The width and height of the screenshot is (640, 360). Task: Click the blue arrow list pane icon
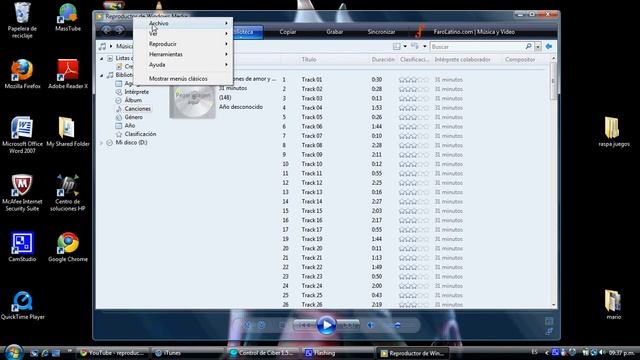point(549,47)
